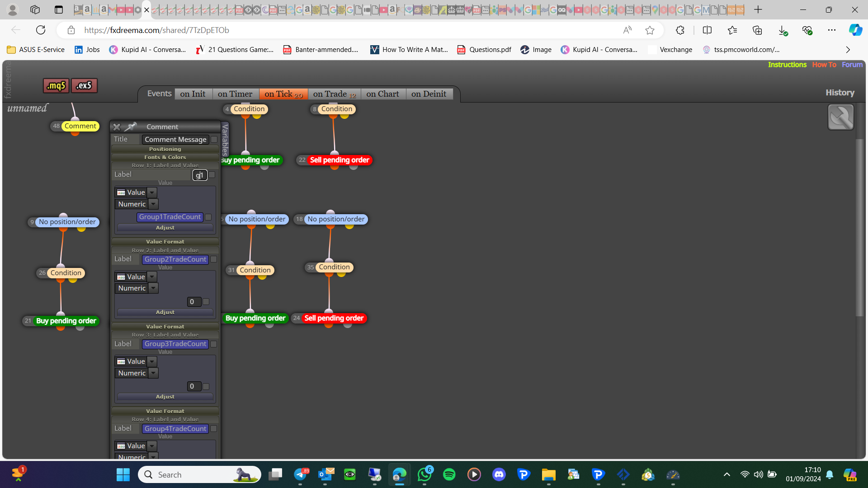Open browser Extensions menu
This screenshot has height=488, width=868.
click(680, 30)
